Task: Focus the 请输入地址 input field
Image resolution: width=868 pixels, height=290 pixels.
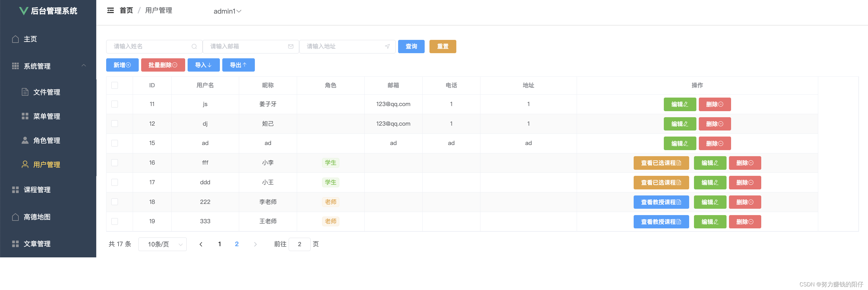Action: [347, 47]
